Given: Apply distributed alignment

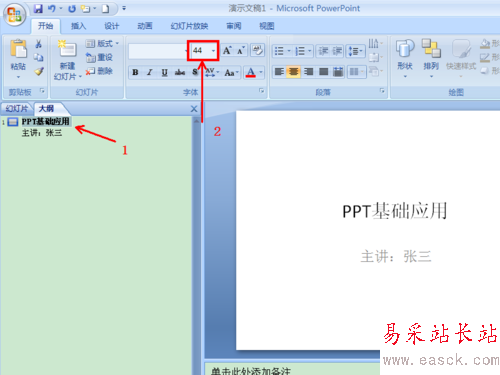Looking at the screenshot, I should (x=338, y=71).
